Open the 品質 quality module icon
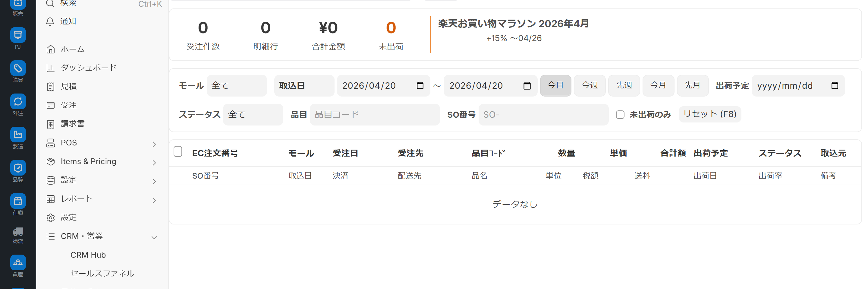Screen dimensions: 868x289 (18, 168)
